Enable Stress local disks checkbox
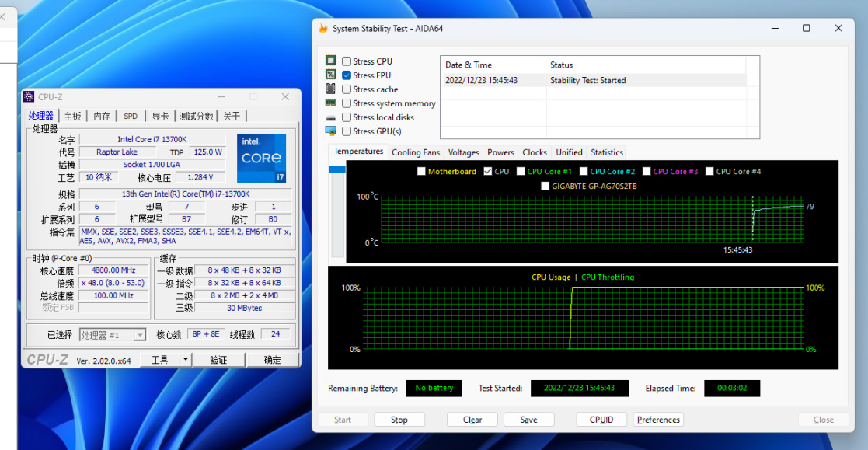 (347, 117)
